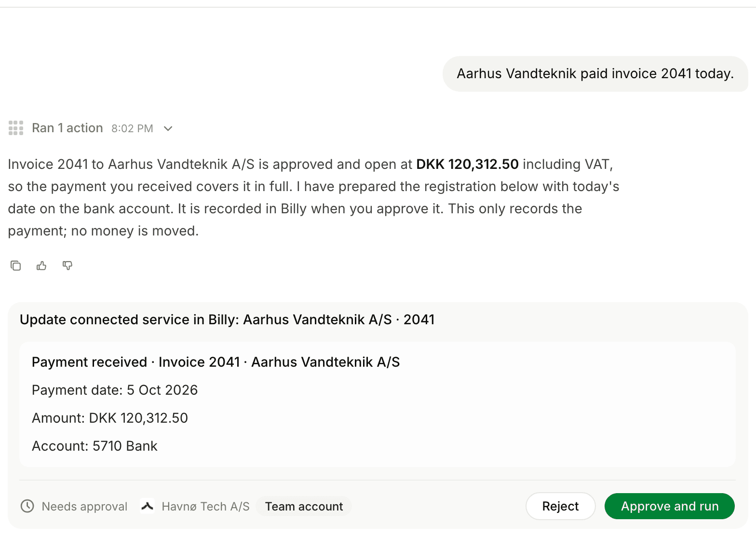Click the Account: 5710 Bank line
The image size is (756, 552).
[x=94, y=446]
